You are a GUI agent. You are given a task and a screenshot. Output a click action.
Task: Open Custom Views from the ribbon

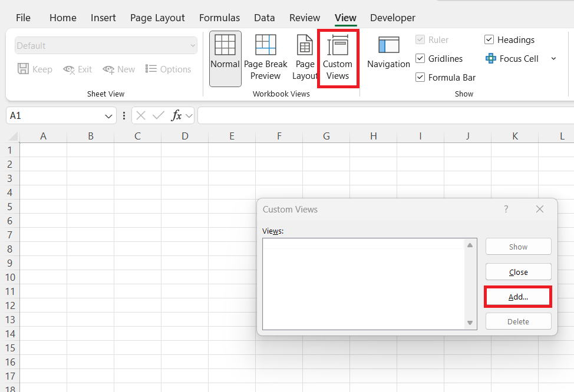[x=338, y=58]
